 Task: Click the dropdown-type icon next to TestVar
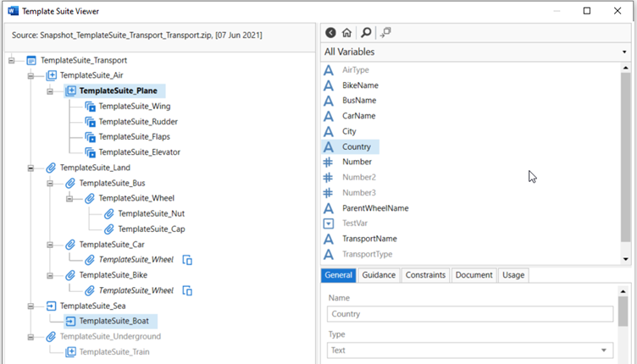point(329,223)
